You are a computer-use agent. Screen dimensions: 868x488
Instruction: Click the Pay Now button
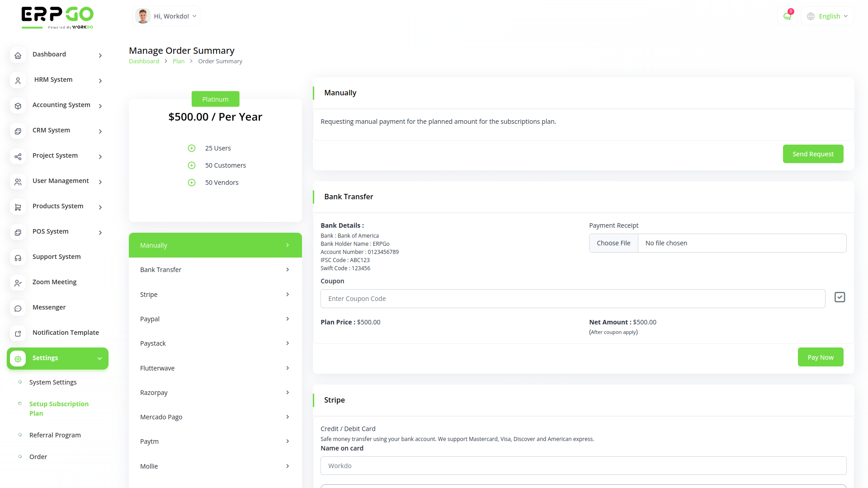coord(820,357)
